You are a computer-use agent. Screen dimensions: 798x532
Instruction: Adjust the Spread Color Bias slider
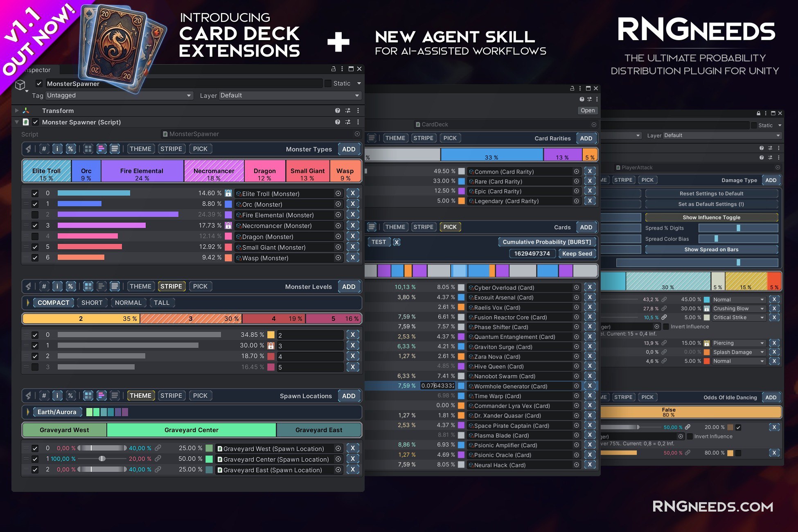pyautogui.click(x=738, y=239)
